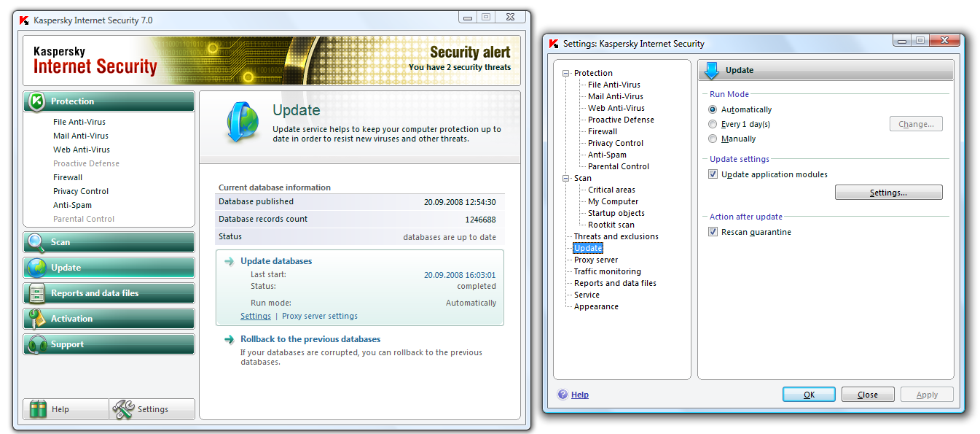
Task: Collapse the Protection tree node
Action: [x=566, y=73]
